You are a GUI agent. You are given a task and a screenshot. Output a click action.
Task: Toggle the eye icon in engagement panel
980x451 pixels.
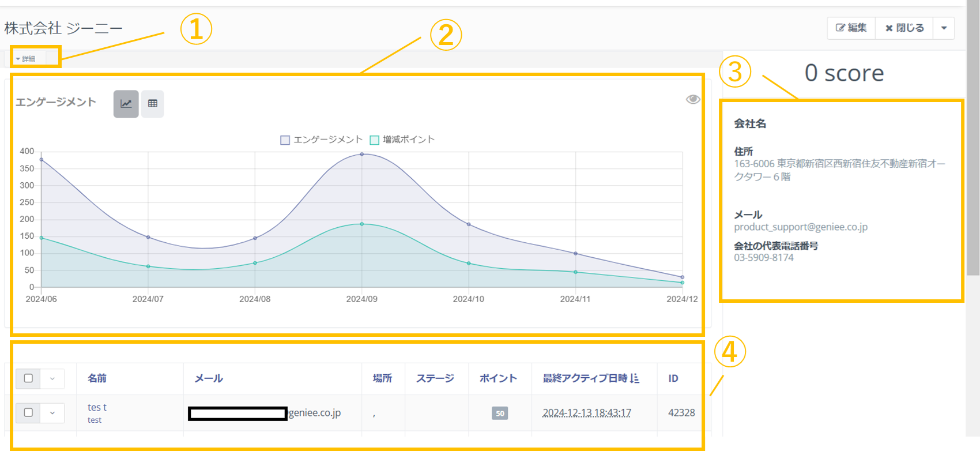(x=693, y=99)
